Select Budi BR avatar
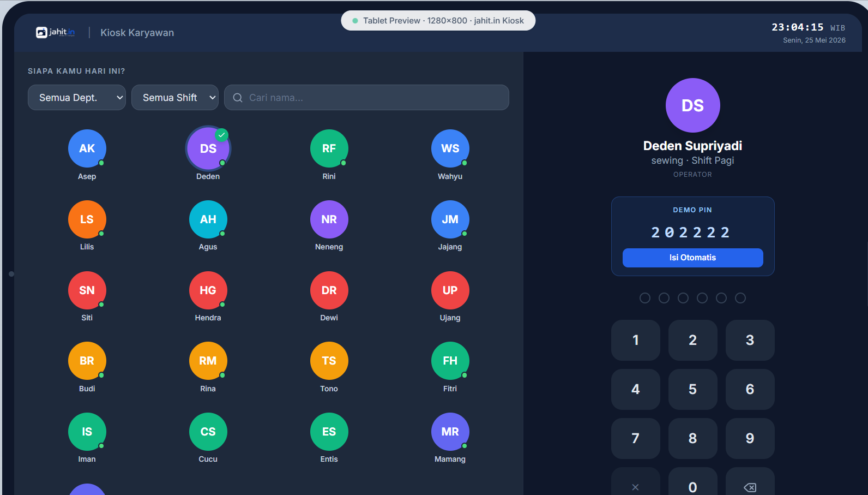Screen dimensions: 868x495 tap(87, 361)
